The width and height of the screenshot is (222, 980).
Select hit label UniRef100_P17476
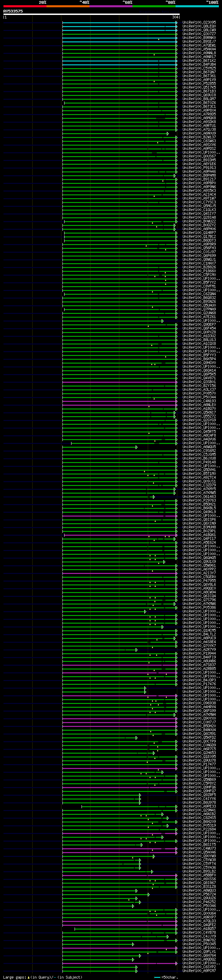coord(199,684)
